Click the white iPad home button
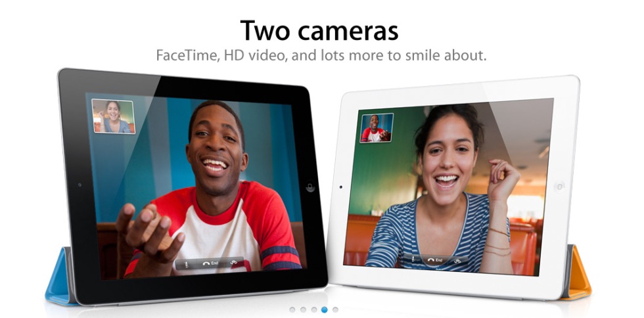The image size is (644, 318). (x=559, y=186)
